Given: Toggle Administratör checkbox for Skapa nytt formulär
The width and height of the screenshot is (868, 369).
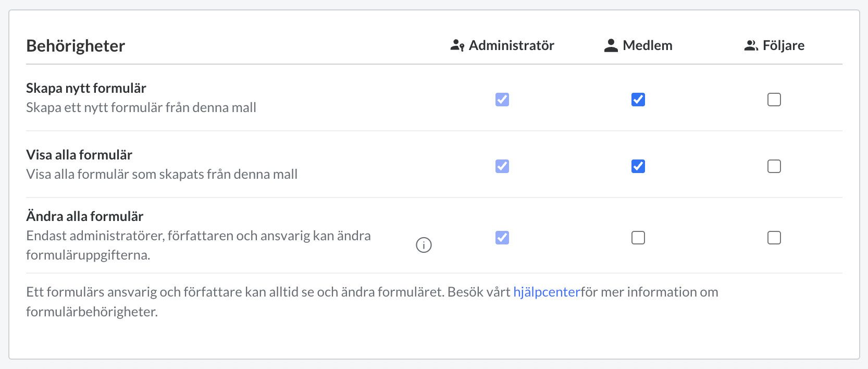Looking at the screenshot, I should 502,100.
